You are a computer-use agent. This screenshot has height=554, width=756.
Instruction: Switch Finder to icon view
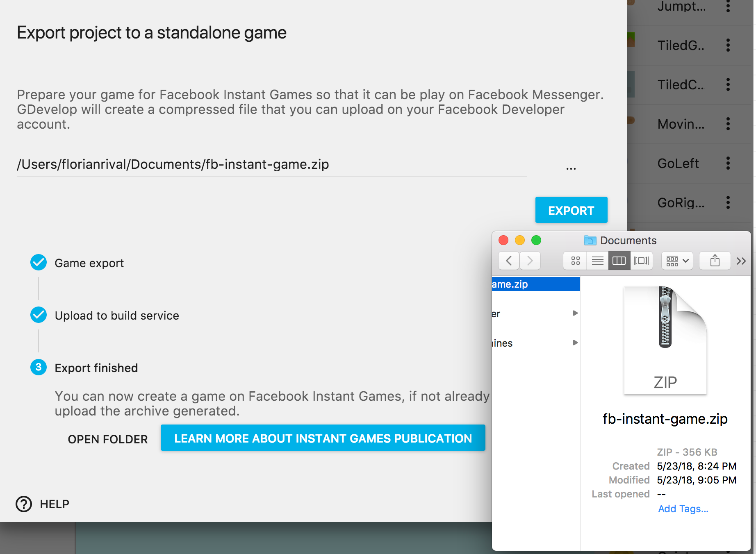coord(575,261)
